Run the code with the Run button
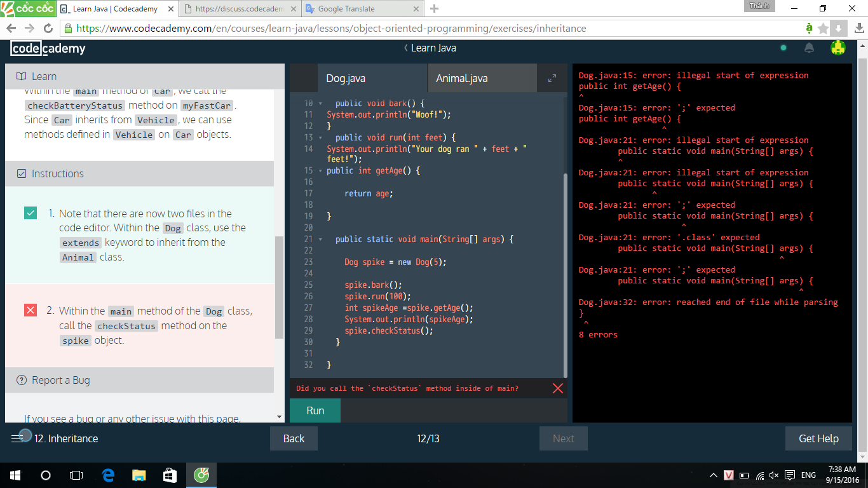The image size is (868, 488). click(315, 410)
